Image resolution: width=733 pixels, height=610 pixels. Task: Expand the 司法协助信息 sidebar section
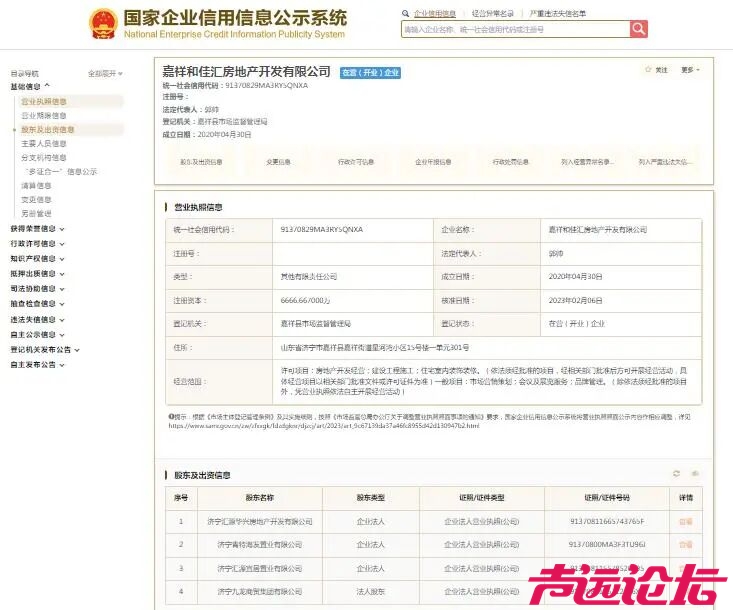click(x=37, y=288)
